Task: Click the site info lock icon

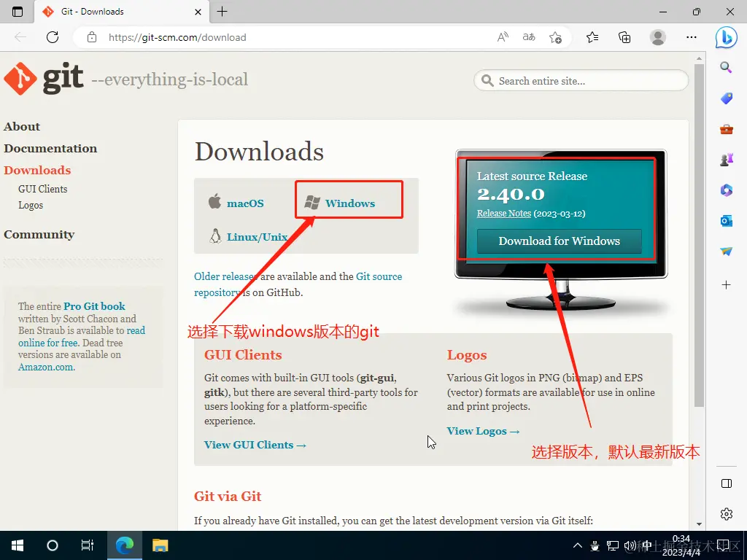Action: click(x=92, y=37)
